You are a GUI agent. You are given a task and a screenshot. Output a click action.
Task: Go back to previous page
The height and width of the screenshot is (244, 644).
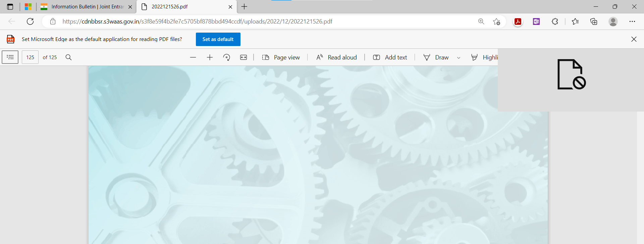click(x=12, y=22)
